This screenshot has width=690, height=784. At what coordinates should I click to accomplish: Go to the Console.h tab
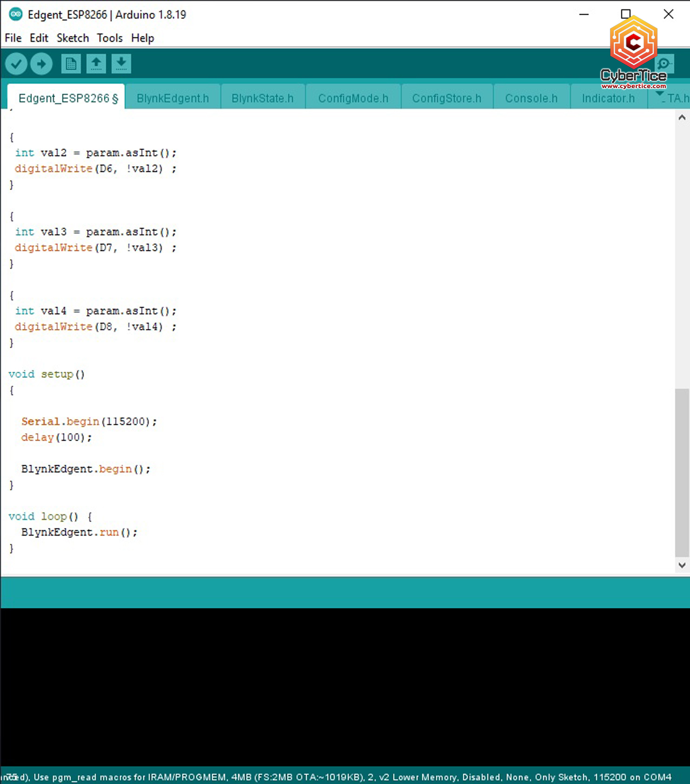[531, 98]
